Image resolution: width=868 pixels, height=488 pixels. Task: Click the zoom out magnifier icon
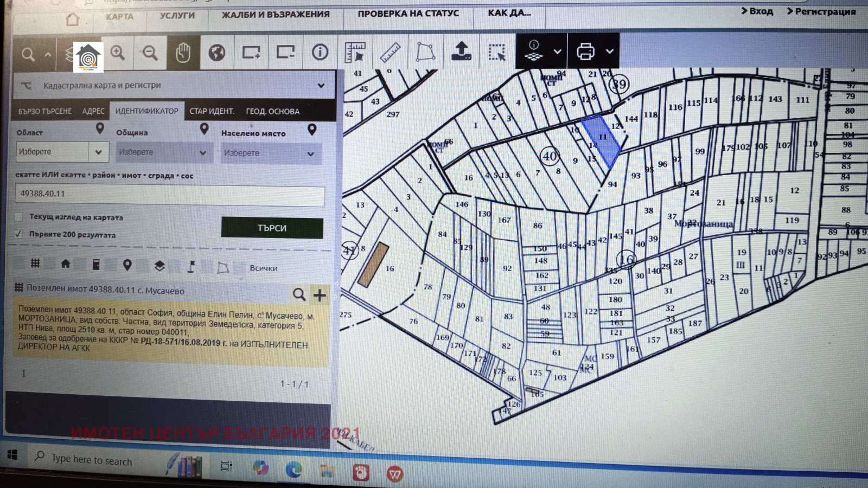[150, 53]
